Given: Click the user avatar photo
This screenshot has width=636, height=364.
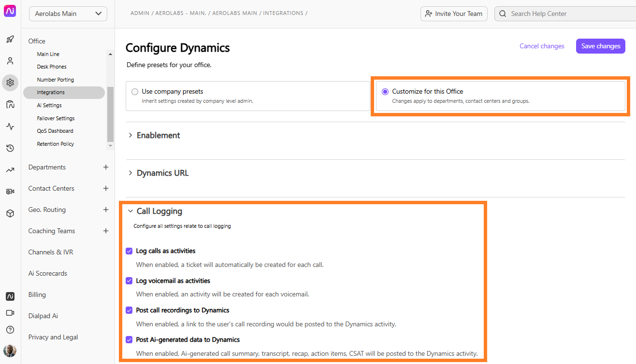Looking at the screenshot, I should pyautogui.click(x=10, y=351).
